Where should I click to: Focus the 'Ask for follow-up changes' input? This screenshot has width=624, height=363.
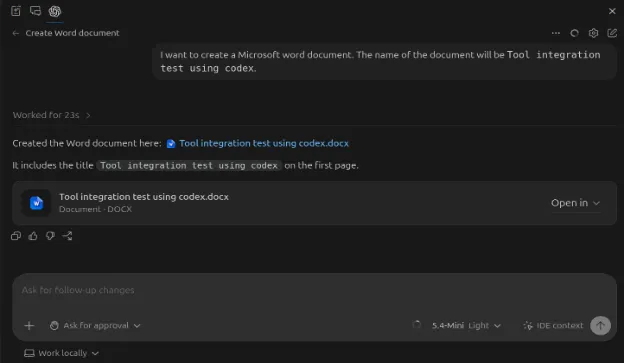[x=314, y=291]
